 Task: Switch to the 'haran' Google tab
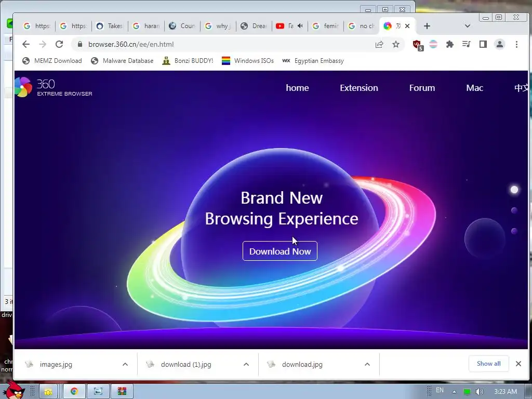146,26
